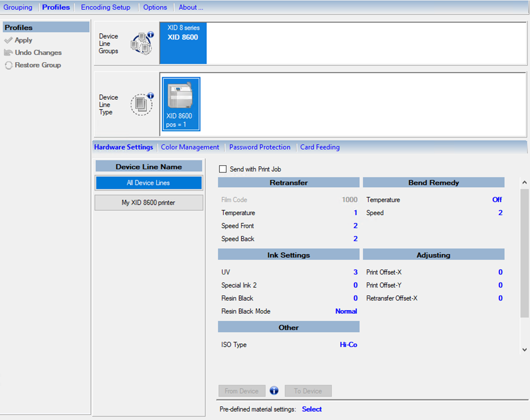The width and height of the screenshot is (530, 420).
Task: Change Bend Remedy Speed value
Action: pos(500,213)
